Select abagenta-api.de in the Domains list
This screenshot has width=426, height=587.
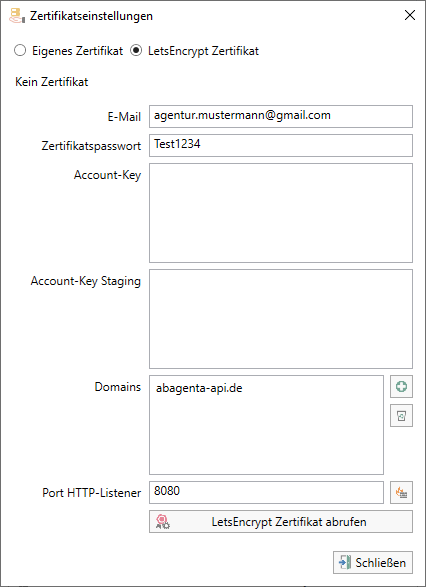[x=199, y=388]
